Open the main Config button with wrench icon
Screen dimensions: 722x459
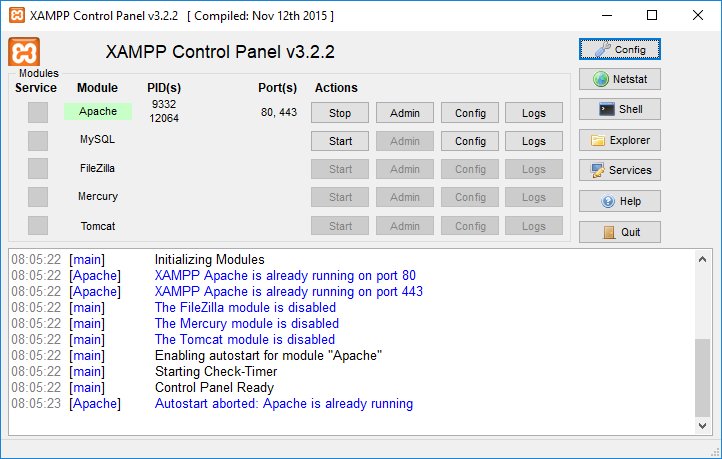[620, 49]
